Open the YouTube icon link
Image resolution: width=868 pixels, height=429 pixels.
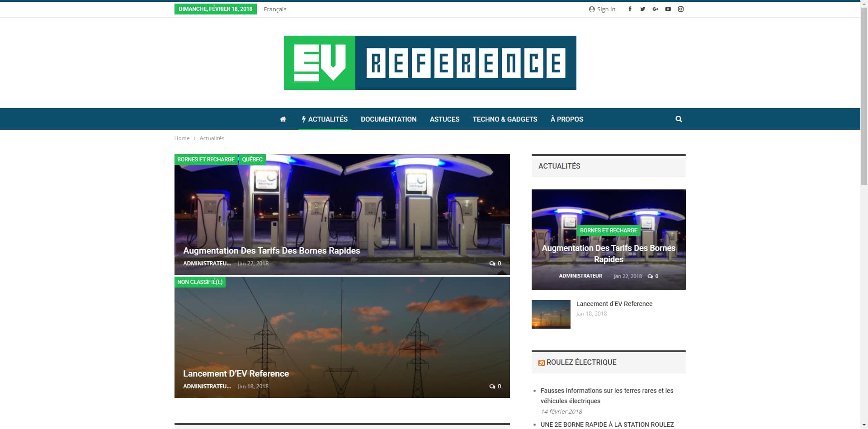(668, 9)
